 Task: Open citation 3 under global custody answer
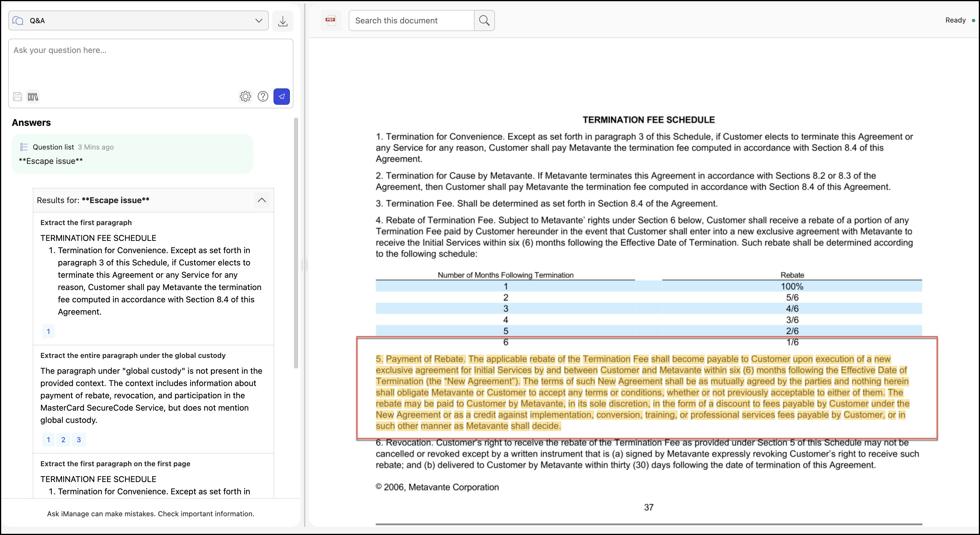(x=79, y=440)
